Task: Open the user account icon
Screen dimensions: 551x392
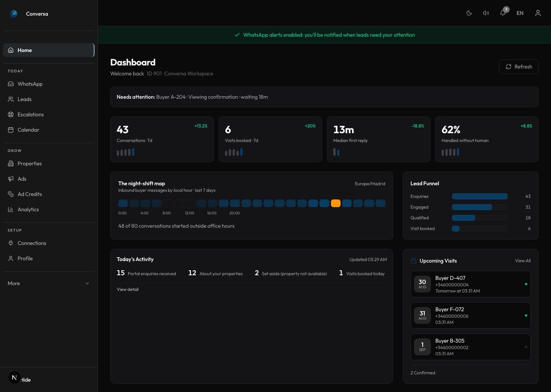Action: tap(538, 13)
